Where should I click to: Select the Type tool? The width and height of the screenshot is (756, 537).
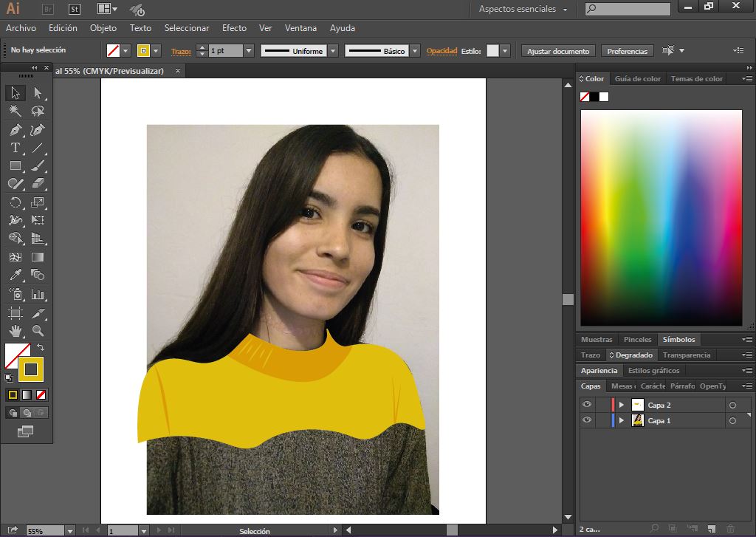16,148
